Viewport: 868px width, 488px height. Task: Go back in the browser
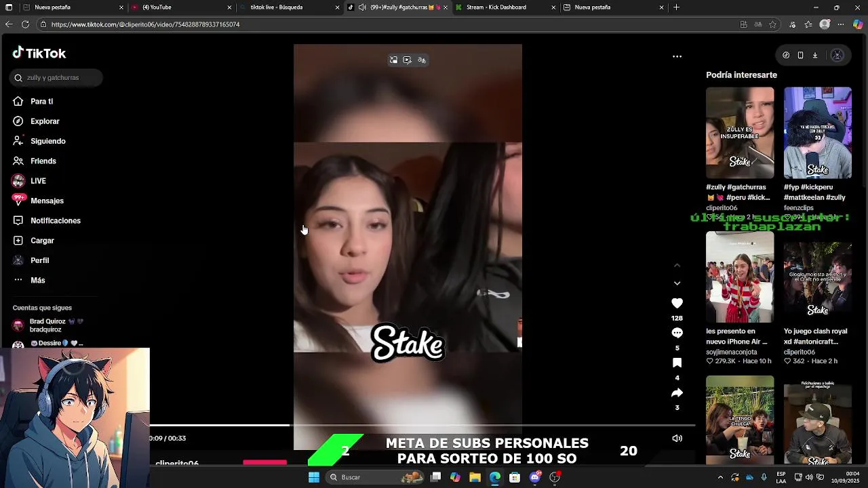tap(9, 24)
